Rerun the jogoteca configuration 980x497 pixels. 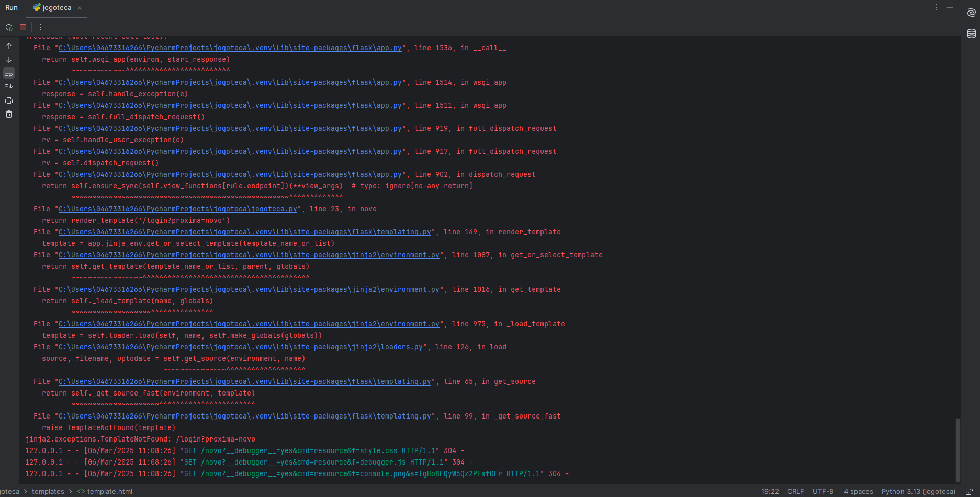pyautogui.click(x=9, y=27)
